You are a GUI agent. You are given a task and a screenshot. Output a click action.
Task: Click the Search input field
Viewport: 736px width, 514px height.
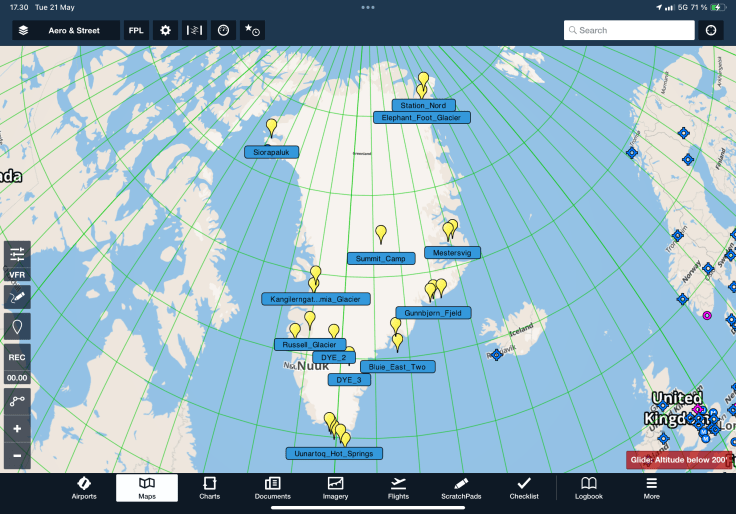coord(629,30)
